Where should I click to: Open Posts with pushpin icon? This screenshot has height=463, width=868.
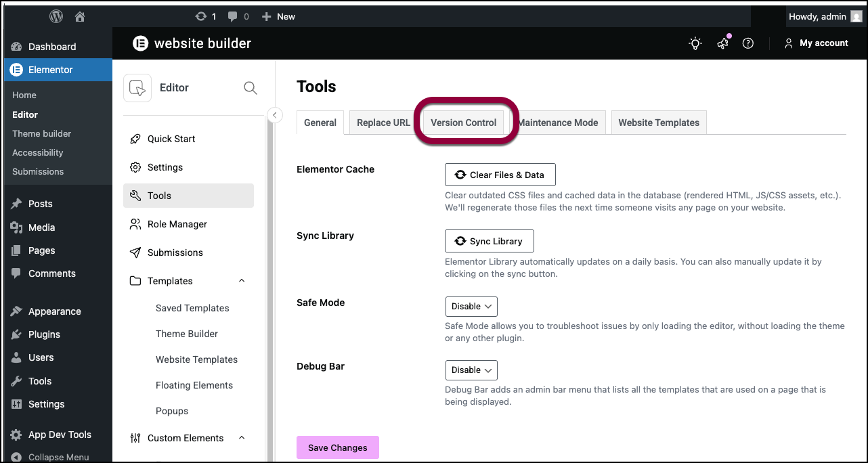tap(58, 204)
